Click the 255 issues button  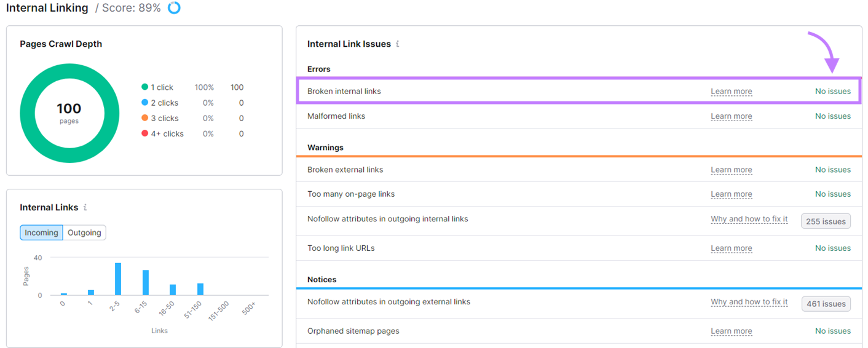[x=826, y=221]
